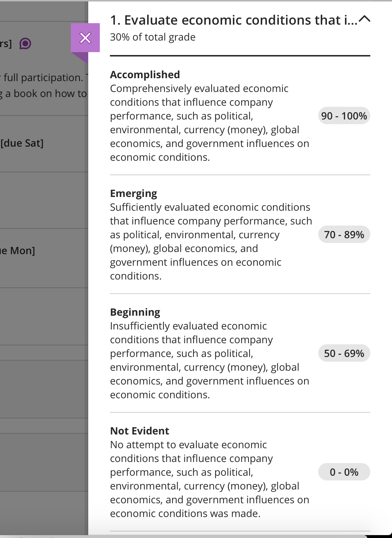
Task: Select the Accomplished 90 - 100% badge
Action: [x=344, y=116]
